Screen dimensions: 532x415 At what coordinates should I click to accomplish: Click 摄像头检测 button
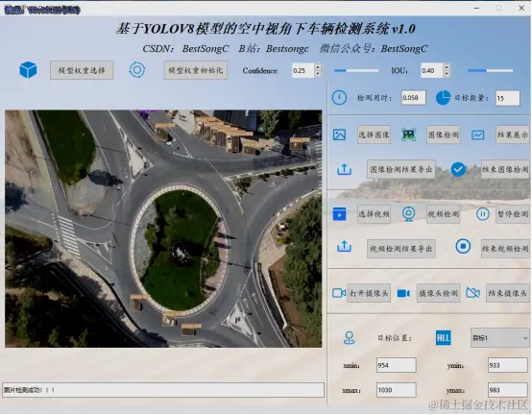pyautogui.click(x=438, y=293)
